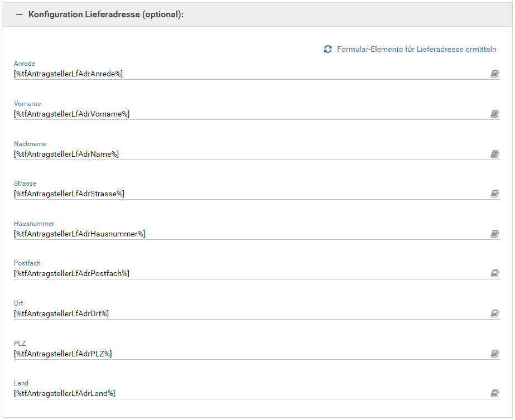Open the book icon for PLZ field

pyautogui.click(x=494, y=354)
